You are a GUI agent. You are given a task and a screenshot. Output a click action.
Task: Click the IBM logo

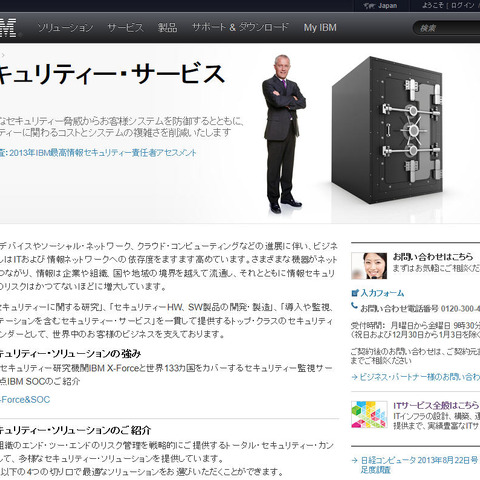tap(8, 27)
